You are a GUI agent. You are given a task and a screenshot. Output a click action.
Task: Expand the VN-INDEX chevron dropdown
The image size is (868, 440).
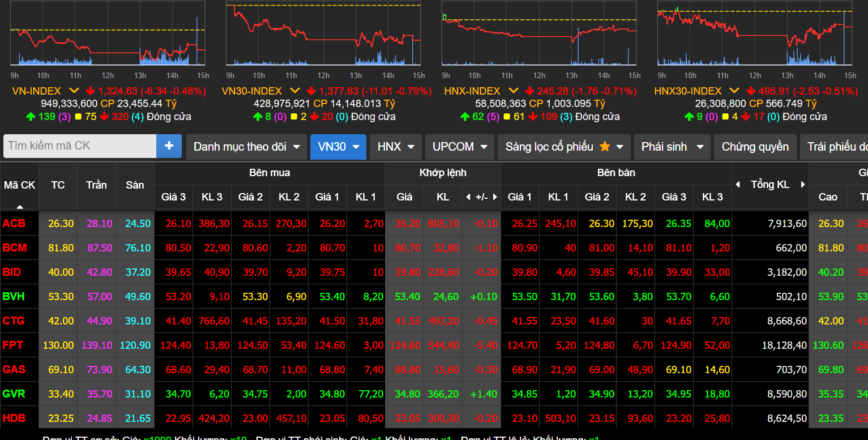coord(74,91)
